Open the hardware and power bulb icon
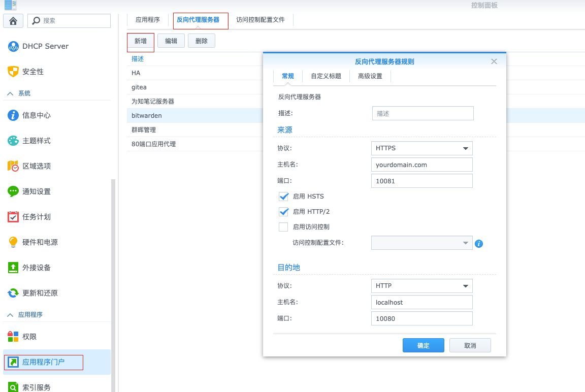 tap(13, 242)
